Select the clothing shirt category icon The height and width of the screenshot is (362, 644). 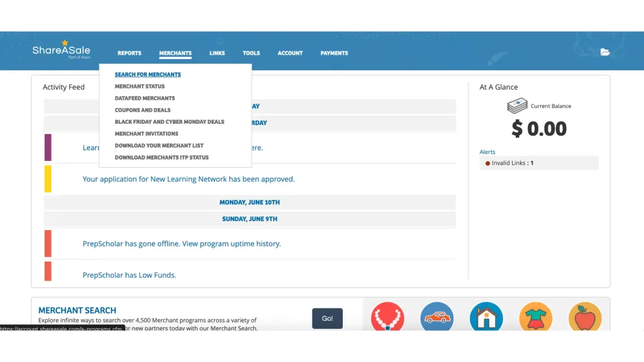click(536, 317)
